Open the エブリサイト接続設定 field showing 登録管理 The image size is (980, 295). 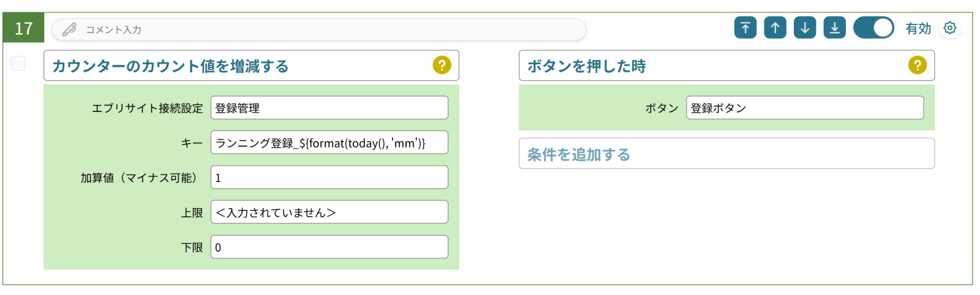[x=329, y=108]
